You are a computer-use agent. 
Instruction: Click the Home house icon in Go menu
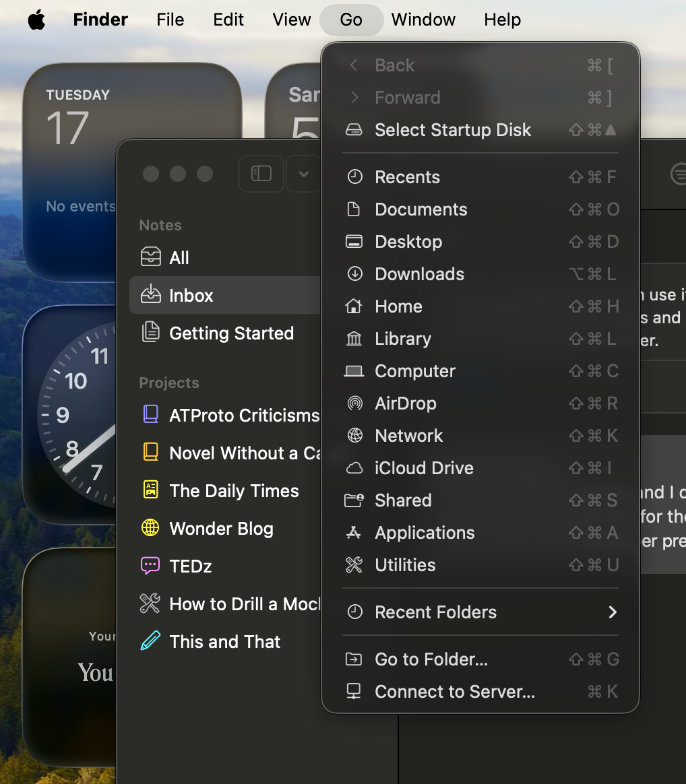coord(354,306)
